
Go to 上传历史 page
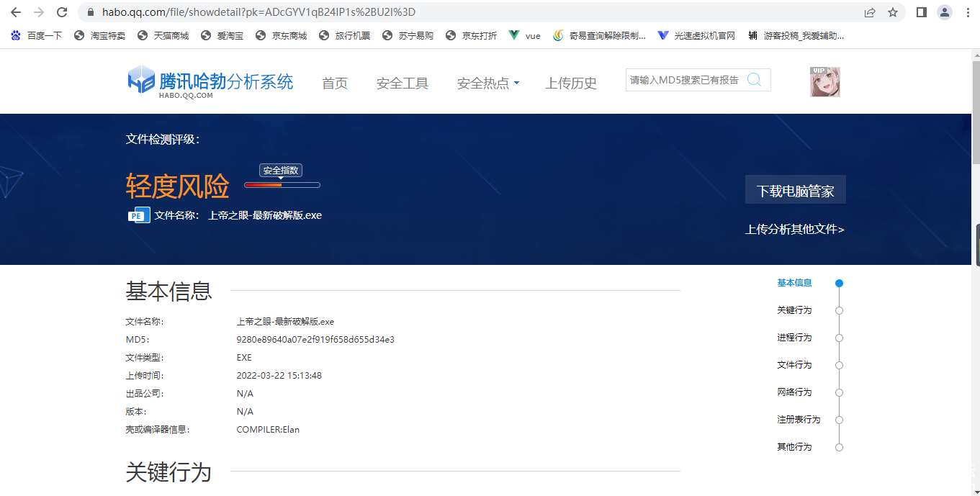click(x=571, y=84)
